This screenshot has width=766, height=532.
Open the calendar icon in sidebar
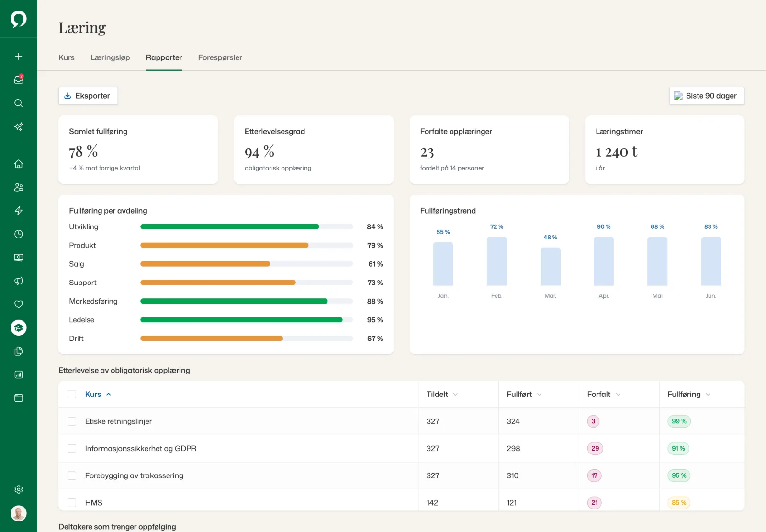coord(19,398)
